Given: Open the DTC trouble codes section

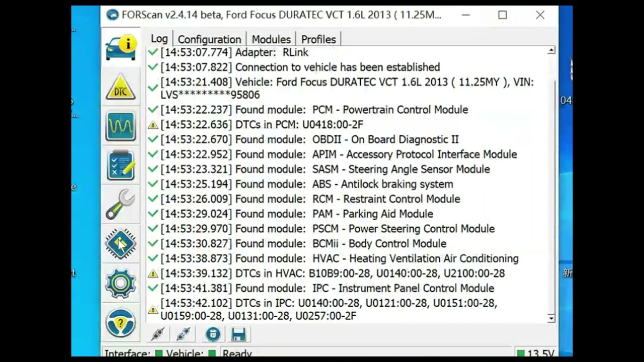Looking at the screenshot, I should (121, 87).
